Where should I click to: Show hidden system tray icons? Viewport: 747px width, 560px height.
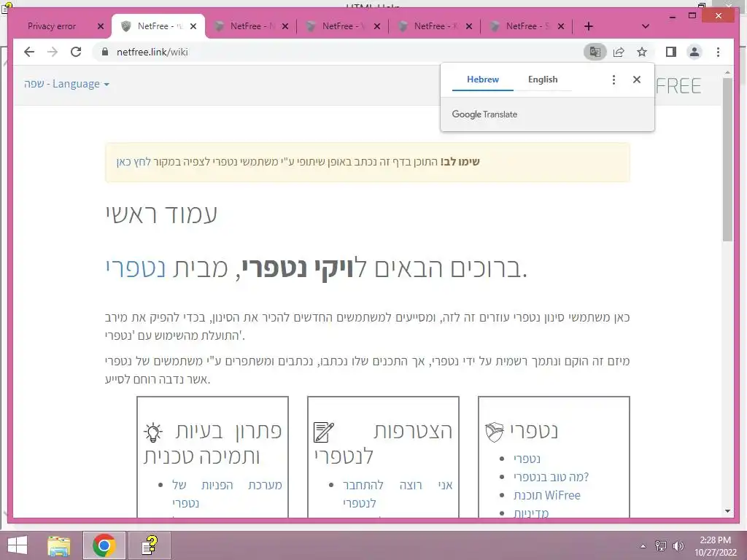(x=643, y=546)
